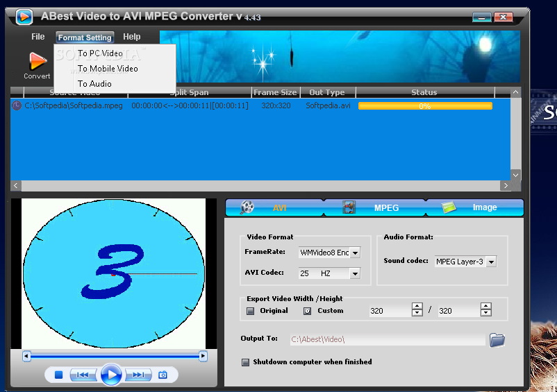The width and height of the screenshot is (557, 392).
Task: Close the converter window
Action: click(x=503, y=17)
